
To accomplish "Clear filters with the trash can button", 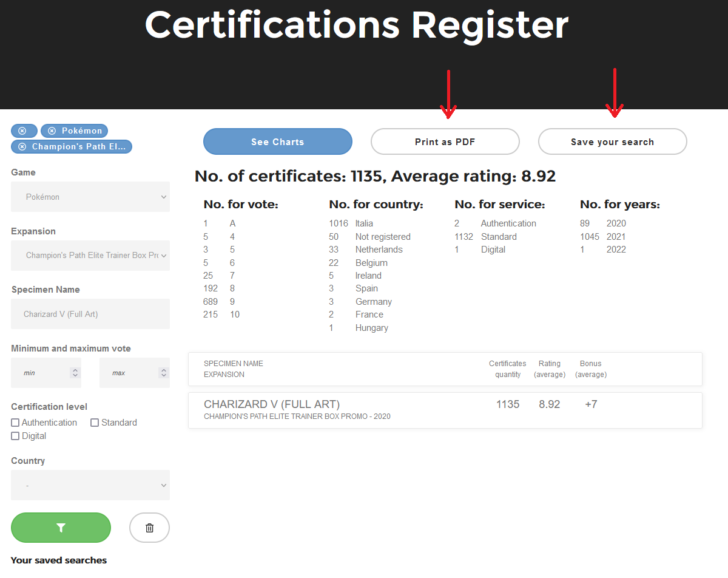I will click(149, 528).
